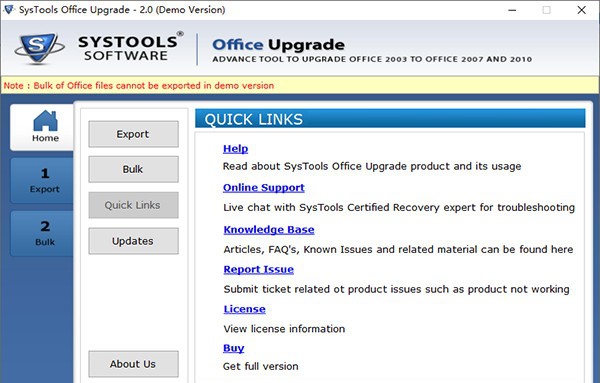Click the 'Get full version' text
Image resolution: width=600 pixels, height=383 pixels.
pos(261,366)
